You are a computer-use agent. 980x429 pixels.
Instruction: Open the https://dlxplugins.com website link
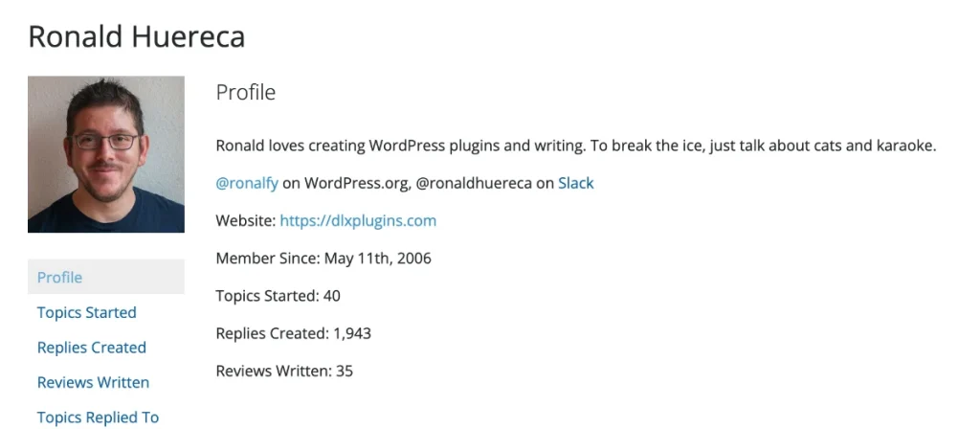point(358,221)
